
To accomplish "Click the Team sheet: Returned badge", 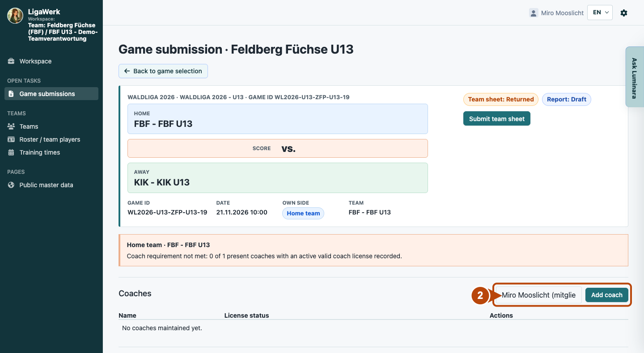I will click(501, 99).
